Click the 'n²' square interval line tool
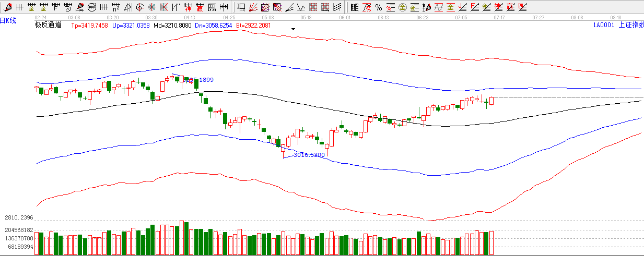This screenshot has height=256, width=644. point(116,7)
